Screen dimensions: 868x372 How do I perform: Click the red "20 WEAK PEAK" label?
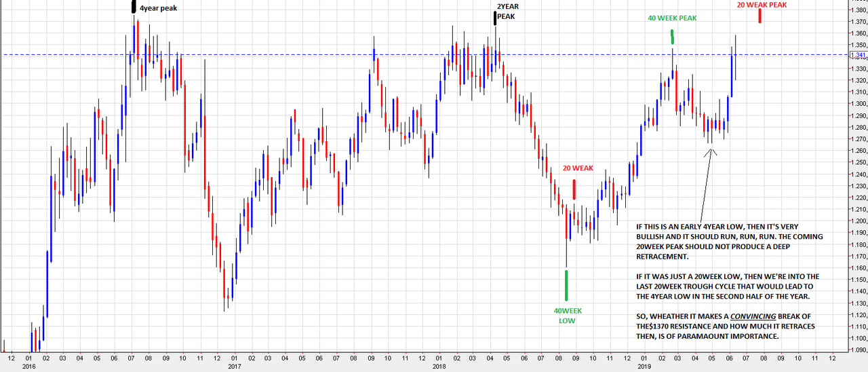[762, 5]
